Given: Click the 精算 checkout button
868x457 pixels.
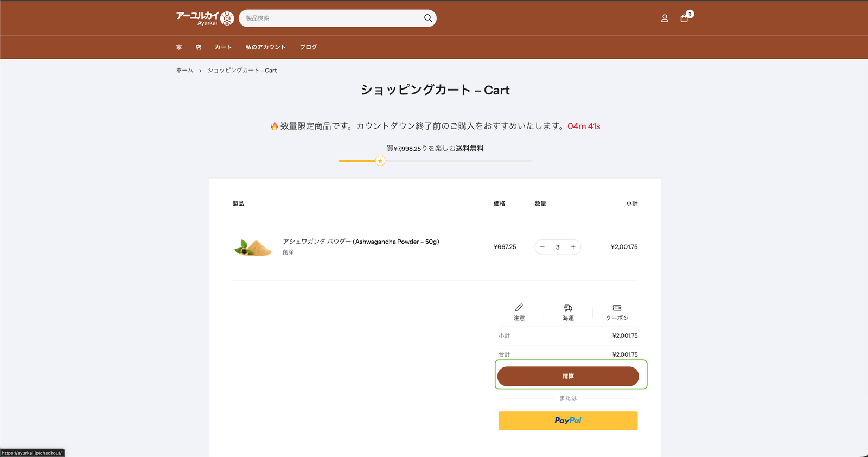Looking at the screenshot, I should [x=568, y=376].
